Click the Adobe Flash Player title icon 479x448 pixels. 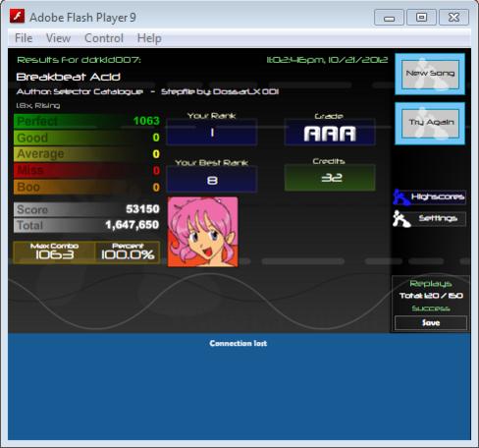click(18, 17)
